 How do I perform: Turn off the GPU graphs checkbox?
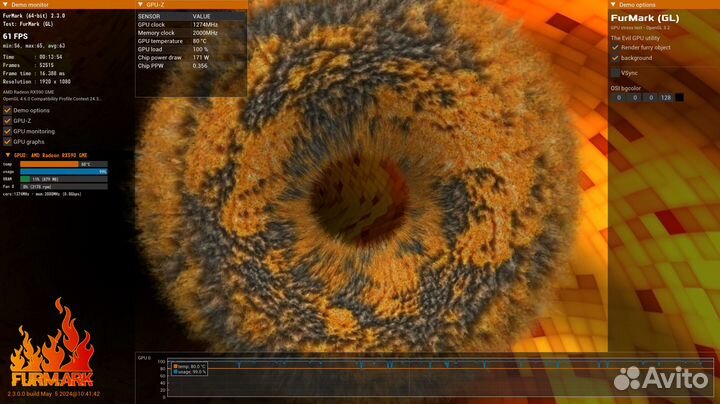pos(7,142)
